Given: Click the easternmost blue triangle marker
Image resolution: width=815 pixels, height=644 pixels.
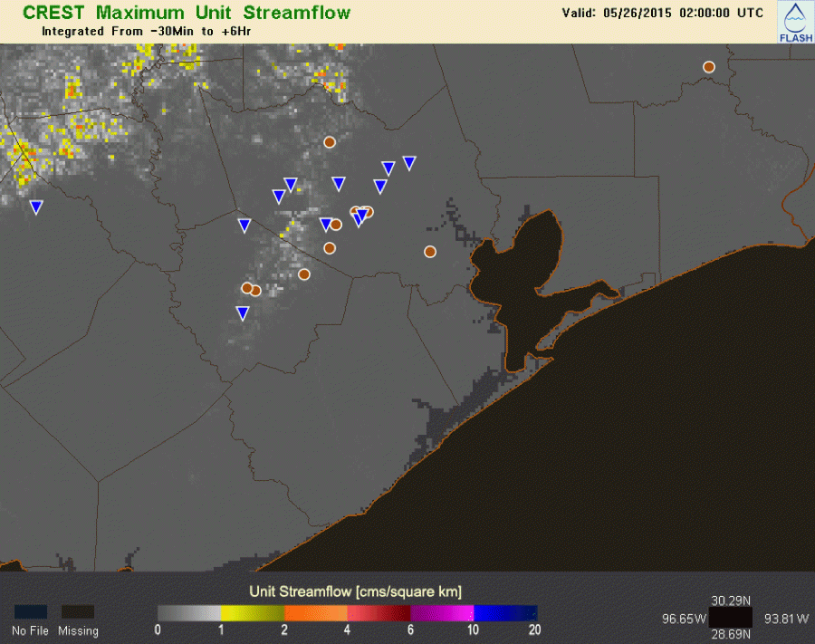Looking at the screenshot, I should 409,163.
